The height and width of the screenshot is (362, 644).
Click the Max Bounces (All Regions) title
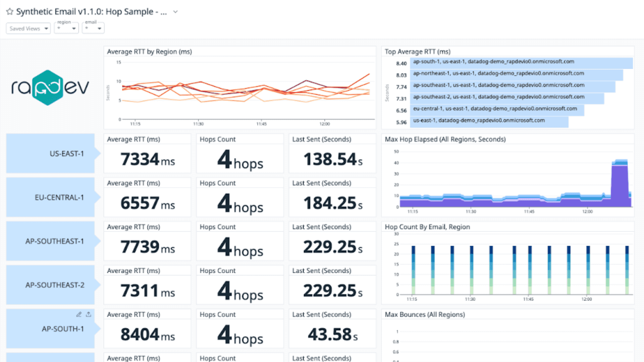click(x=425, y=314)
